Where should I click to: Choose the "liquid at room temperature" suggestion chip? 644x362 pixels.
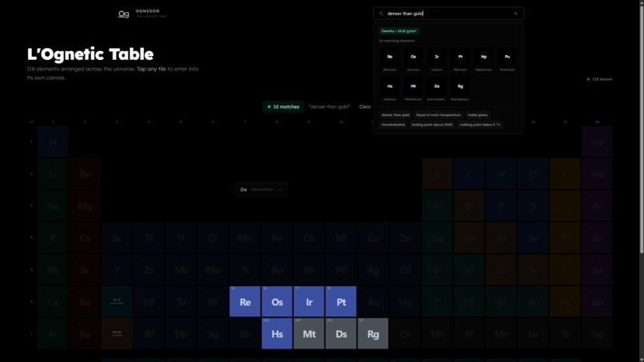coord(438,115)
